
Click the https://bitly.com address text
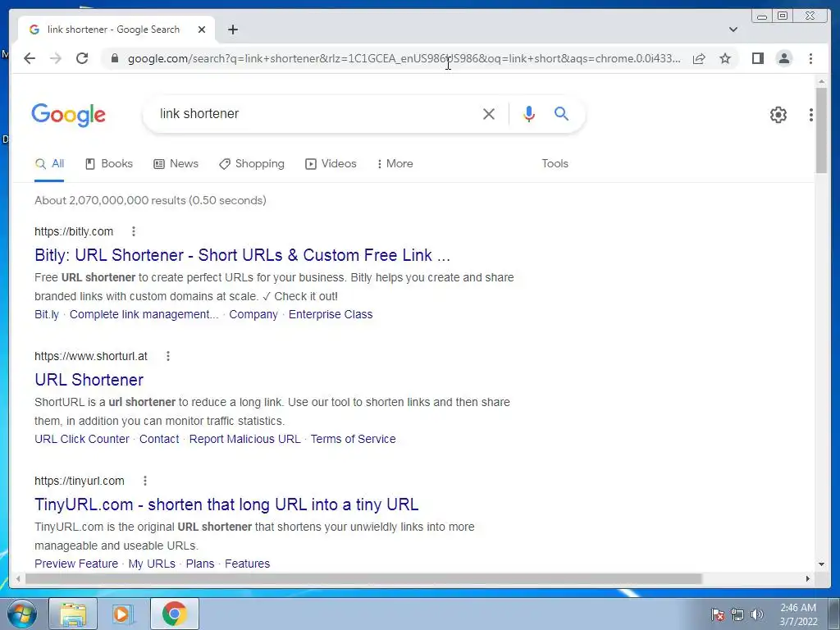coord(74,231)
